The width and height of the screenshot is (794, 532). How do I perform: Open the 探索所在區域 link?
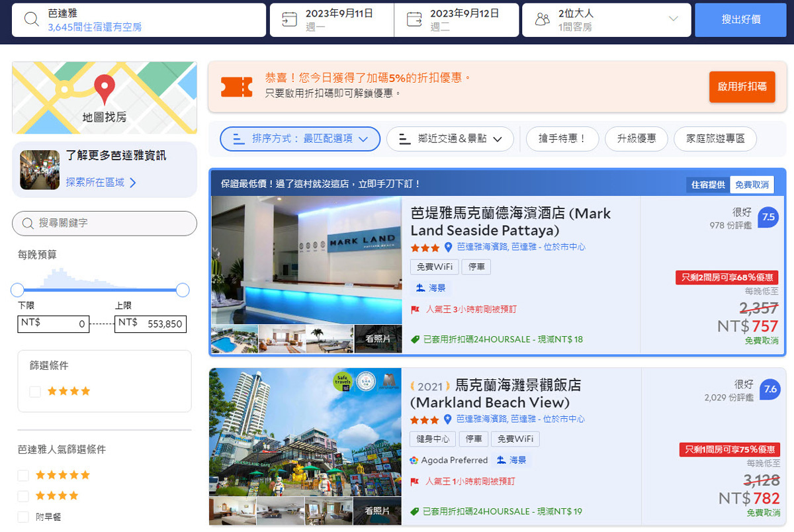[x=95, y=183]
